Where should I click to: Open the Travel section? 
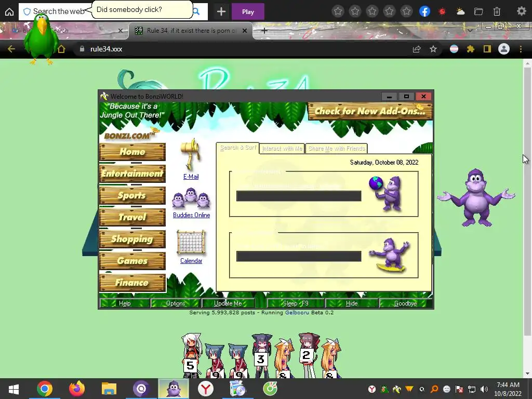(132, 217)
